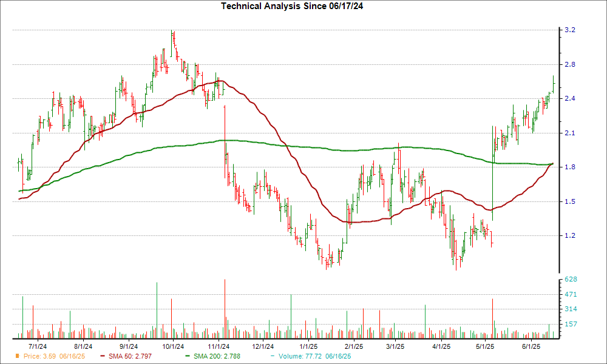Image resolution: width=607 pixels, height=364 pixels.
Task: Click the green SMA 200 legend line
Action: point(188,356)
